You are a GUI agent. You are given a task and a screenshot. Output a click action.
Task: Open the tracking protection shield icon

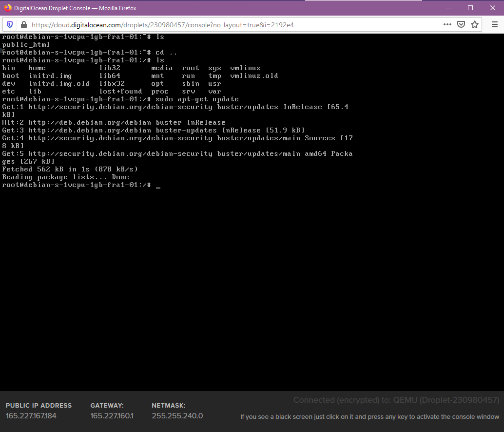pyautogui.click(x=10, y=25)
